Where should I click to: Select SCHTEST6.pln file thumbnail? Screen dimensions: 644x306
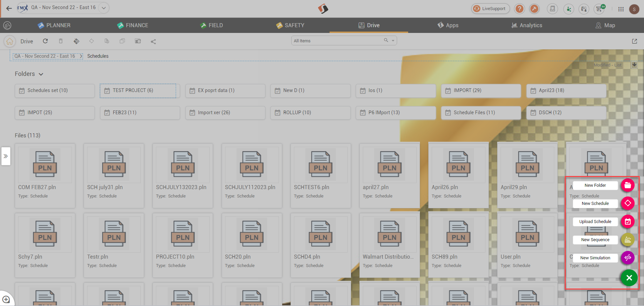320,165
